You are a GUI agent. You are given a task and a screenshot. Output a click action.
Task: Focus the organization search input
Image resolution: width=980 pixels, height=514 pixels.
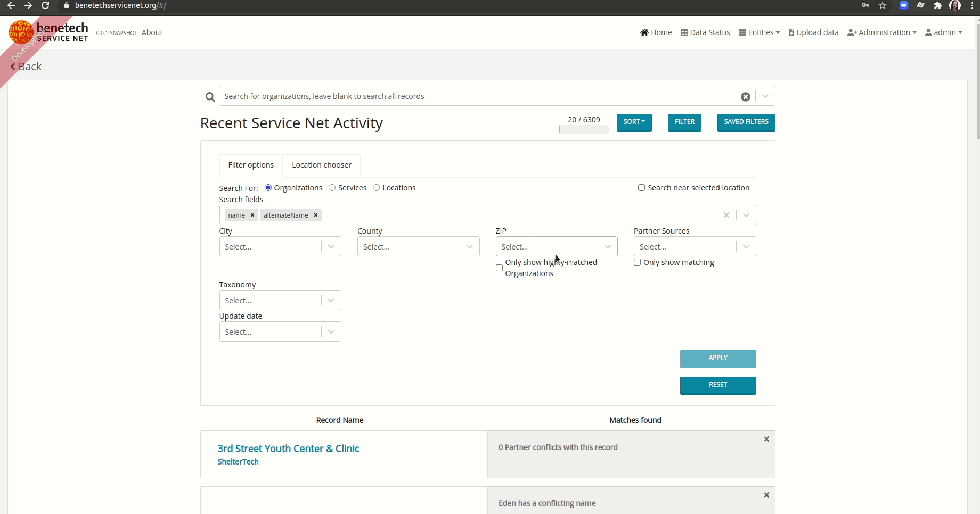479,96
